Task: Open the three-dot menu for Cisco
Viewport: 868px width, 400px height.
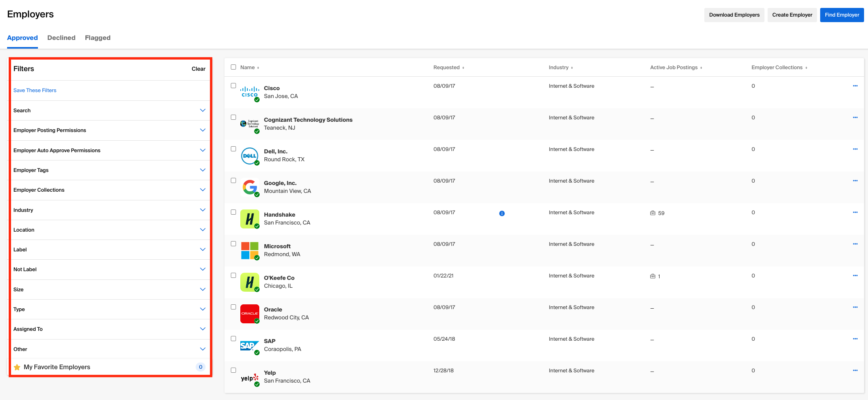Action: coord(855,86)
